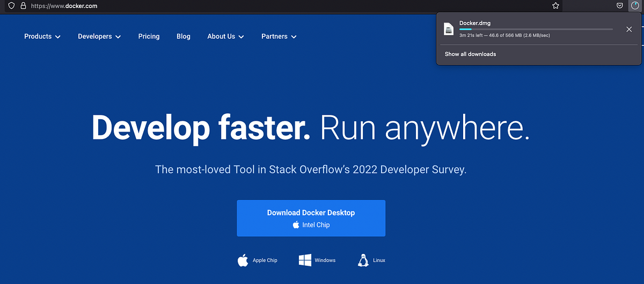The height and width of the screenshot is (284, 644).
Task: Download for Apple Chip
Action: pos(258,260)
